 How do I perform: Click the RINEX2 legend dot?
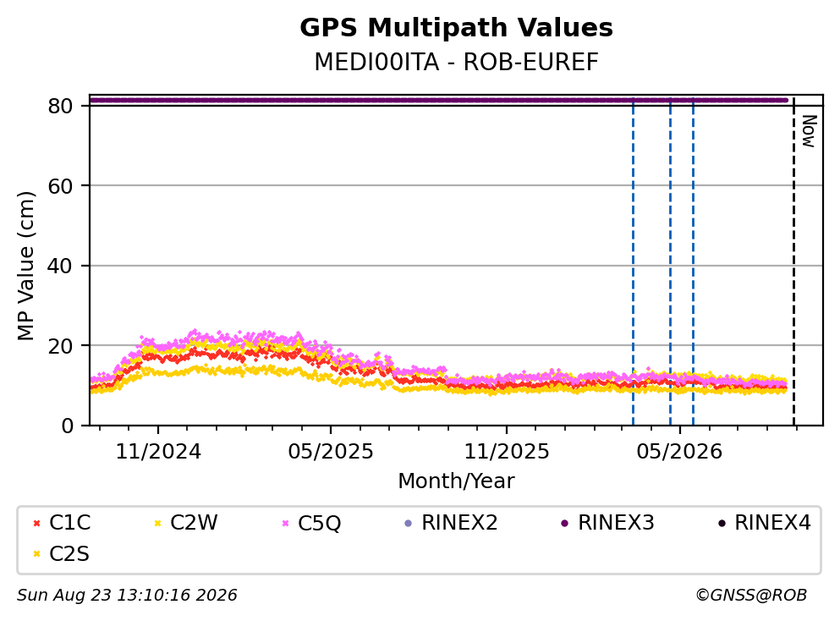click(x=409, y=524)
